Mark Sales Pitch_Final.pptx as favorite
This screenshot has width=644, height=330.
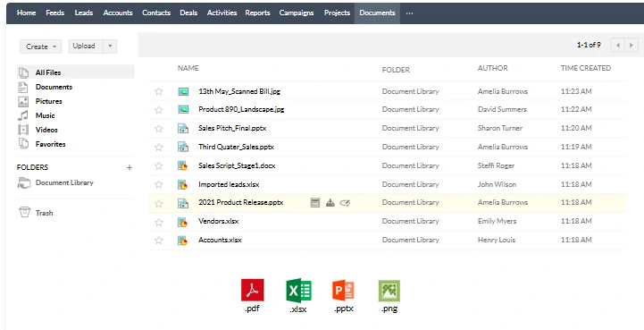click(159, 129)
